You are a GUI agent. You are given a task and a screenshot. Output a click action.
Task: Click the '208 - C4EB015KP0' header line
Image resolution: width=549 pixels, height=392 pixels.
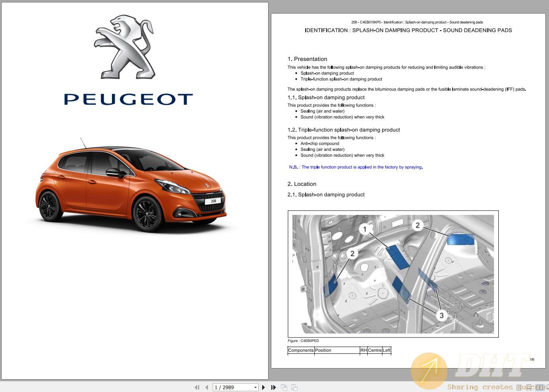click(417, 22)
